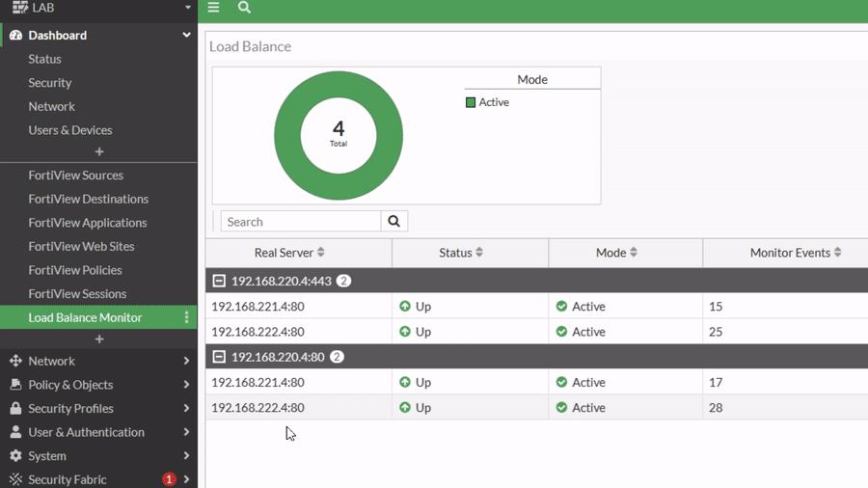The width and height of the screenshot is (868, 488).
Task: Click the Dashboard gauge icon
Action: click(15, 35)
